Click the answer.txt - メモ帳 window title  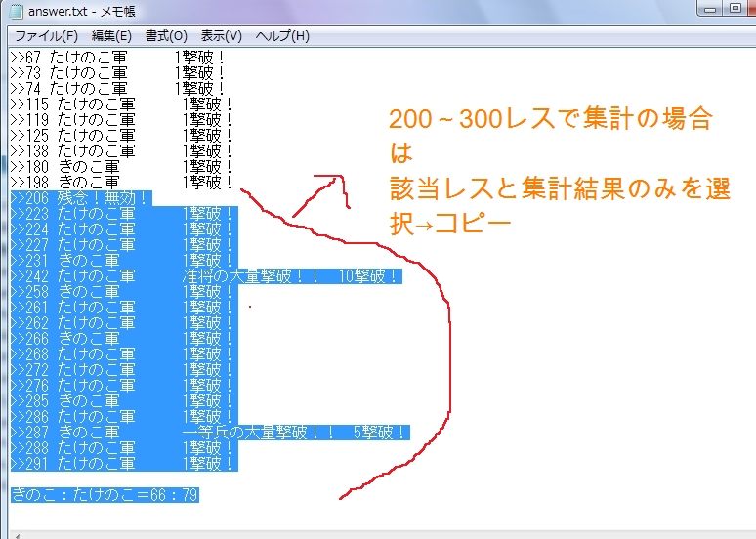click(81, 11)
